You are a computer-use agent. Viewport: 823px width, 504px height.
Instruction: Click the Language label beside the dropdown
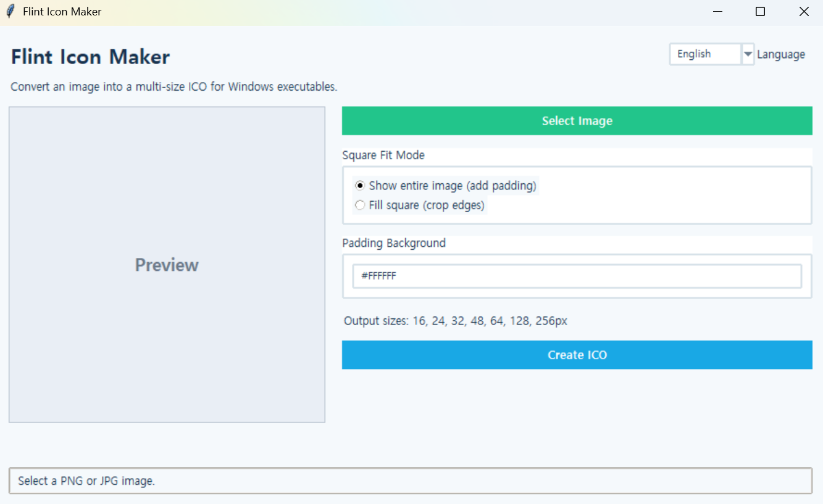781,54
